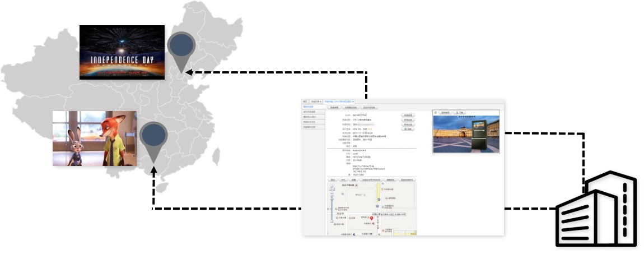Click the 'Android 4.4.4' operating system value
The image size is (644, 254).
360,150
